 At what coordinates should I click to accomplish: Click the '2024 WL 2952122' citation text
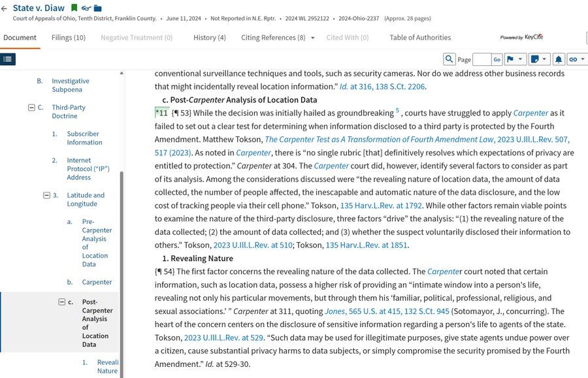pos(307,18)
